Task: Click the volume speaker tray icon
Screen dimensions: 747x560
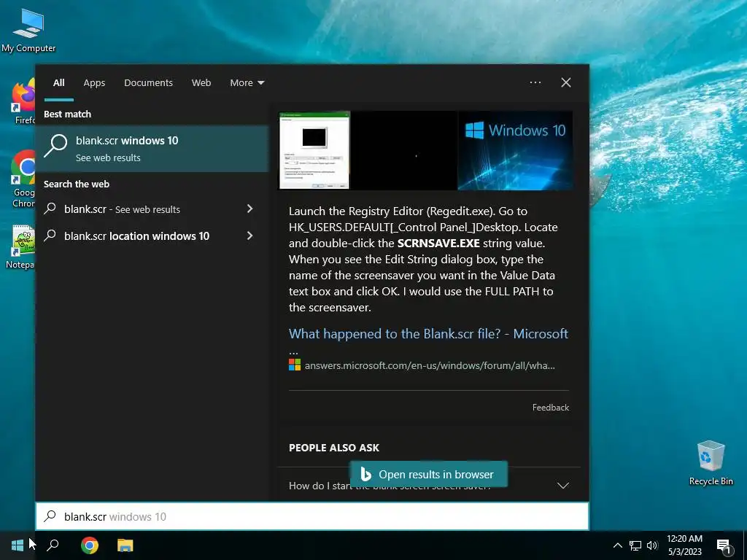Action: click(652, 545)
